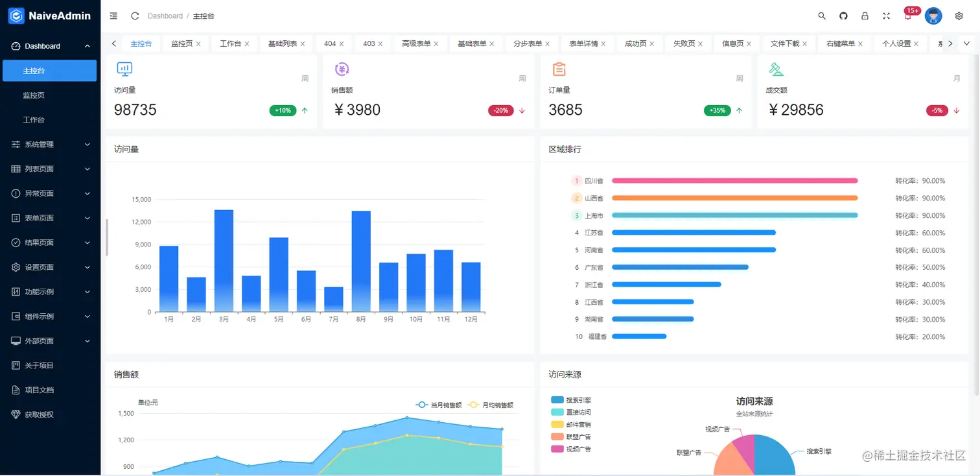
Task: Toggle 邮件营销 in pie chart legend
Action: 571,425
